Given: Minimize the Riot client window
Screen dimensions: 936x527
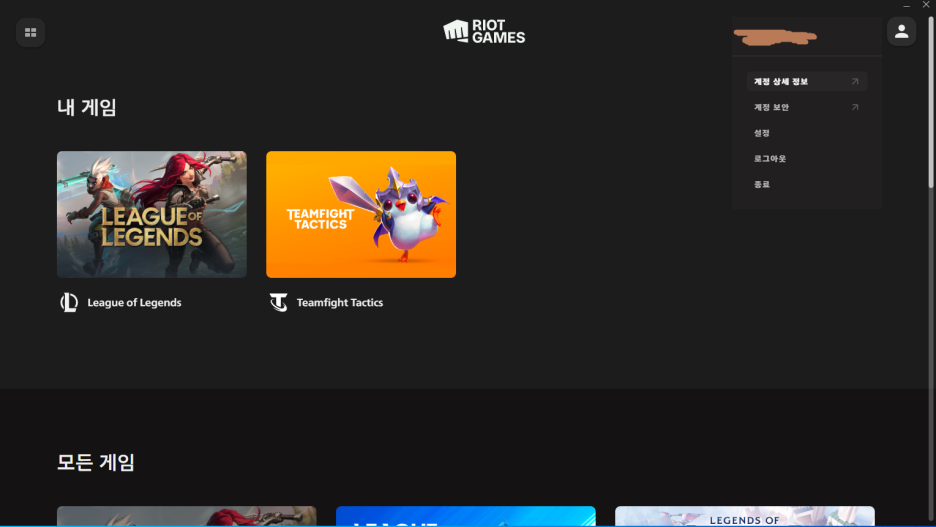Looking at the screenshot, I should (x=906, y=5).
